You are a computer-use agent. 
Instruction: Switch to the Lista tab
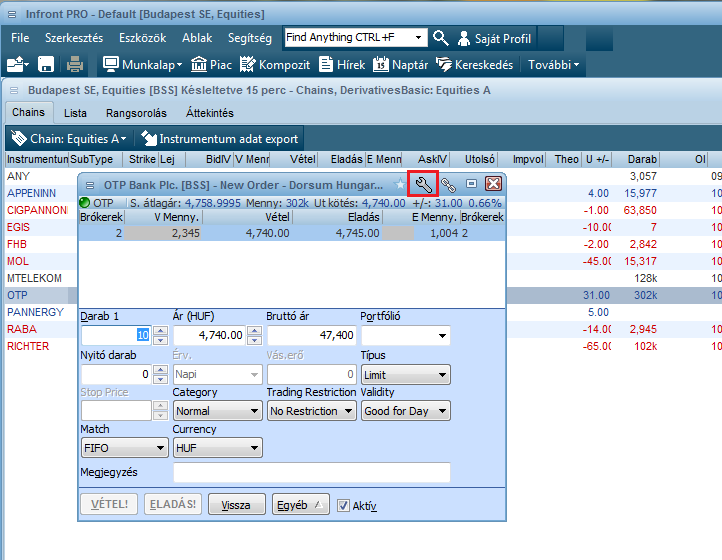75,113
